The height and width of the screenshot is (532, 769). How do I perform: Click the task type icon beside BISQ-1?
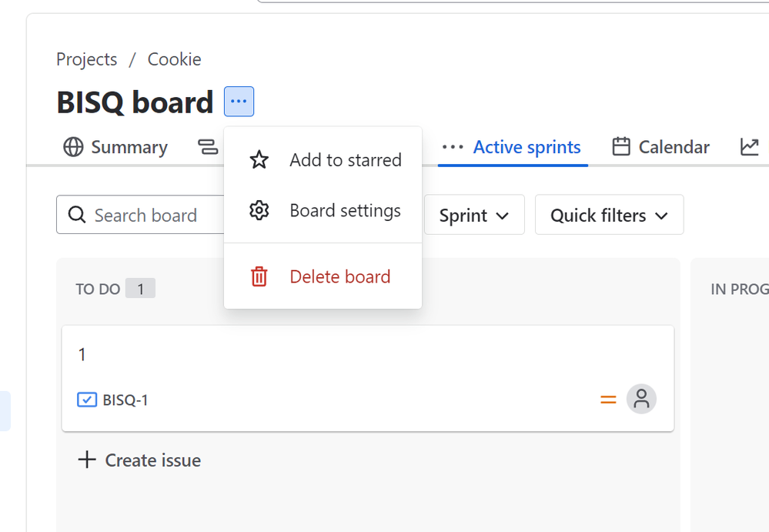[x=87, y=400]
